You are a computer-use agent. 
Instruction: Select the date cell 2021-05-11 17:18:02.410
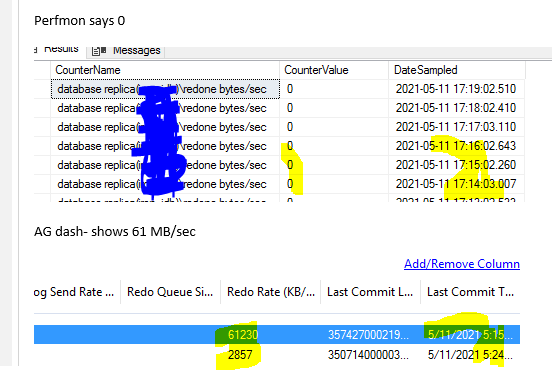(456, 108)
